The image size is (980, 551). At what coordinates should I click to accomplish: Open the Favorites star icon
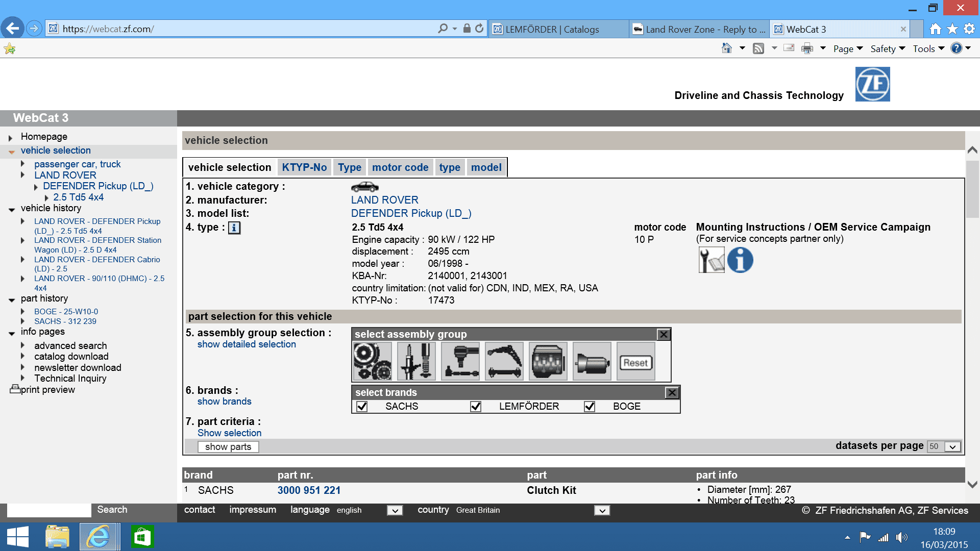point(952,29)
